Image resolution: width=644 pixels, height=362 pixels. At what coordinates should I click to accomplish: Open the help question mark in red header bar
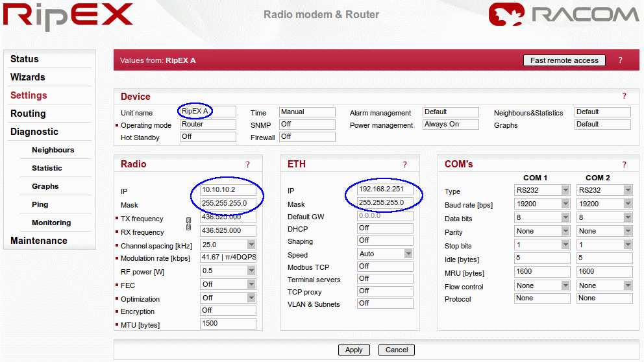point(620,60)
